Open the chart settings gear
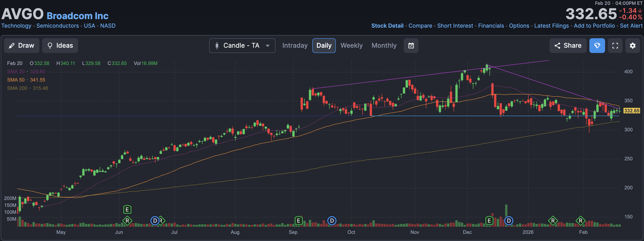 (x=632, y=45)
